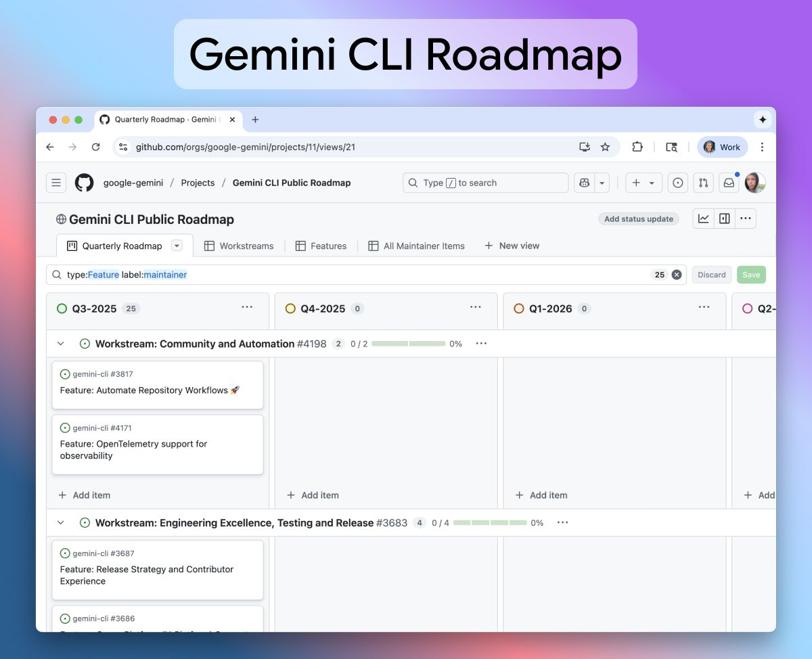Add item in the Q1-2026 column
The image size is (812, 659).
pyautogui.click(x=542, y=495)
